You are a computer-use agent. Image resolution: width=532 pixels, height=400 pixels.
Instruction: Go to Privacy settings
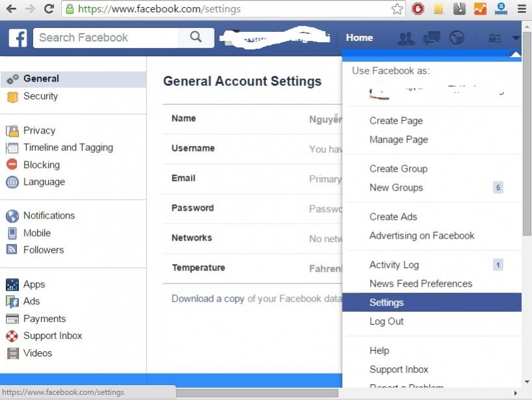click(39, 131)
